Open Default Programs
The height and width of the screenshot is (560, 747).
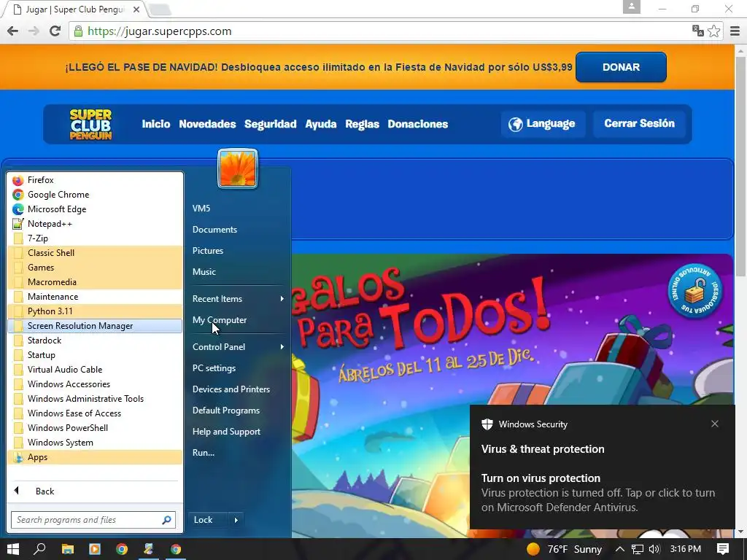226,411
